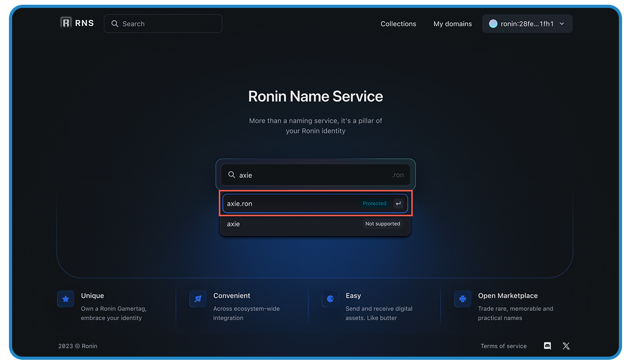This screenshot has height=364, width=631.
Task: Open the X social icon in footer
Action: point(566,346)
